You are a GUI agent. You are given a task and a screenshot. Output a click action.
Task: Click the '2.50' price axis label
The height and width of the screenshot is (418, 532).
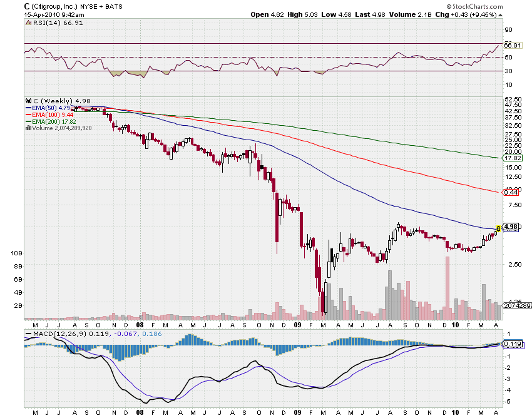coord(514,264)
